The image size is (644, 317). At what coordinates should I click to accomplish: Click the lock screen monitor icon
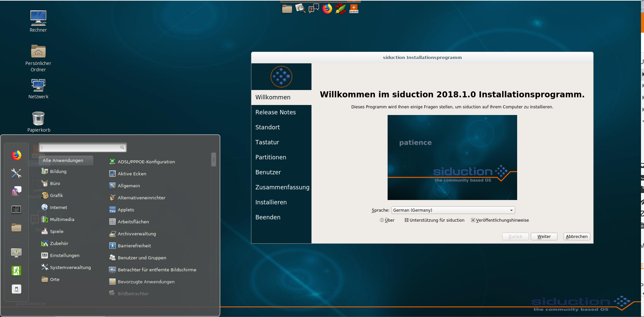(16, 253)
